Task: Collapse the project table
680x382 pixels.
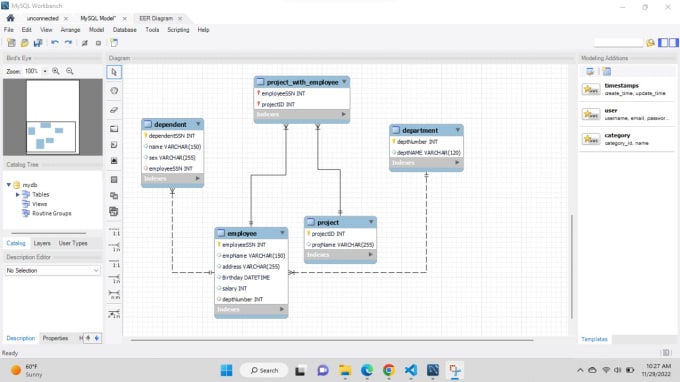Action: click(x=371, y=222)
